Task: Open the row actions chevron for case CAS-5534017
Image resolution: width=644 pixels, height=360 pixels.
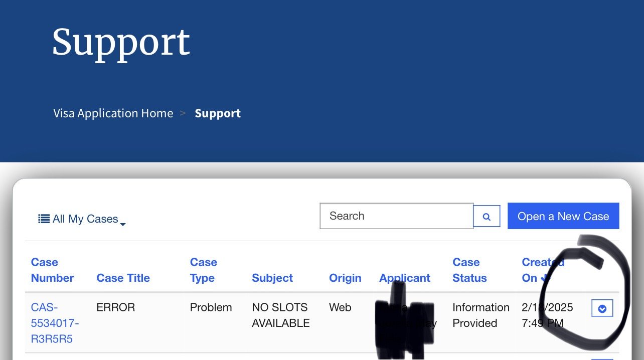Action: pos(602,308)
